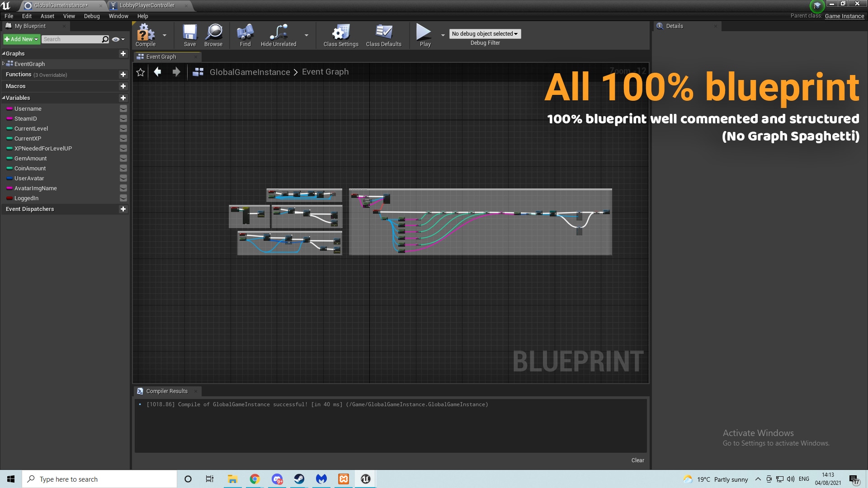The height and width of the screenshot is (488, 868).
Task: Select the Compiler Results tab
Action: coord(167,391)
